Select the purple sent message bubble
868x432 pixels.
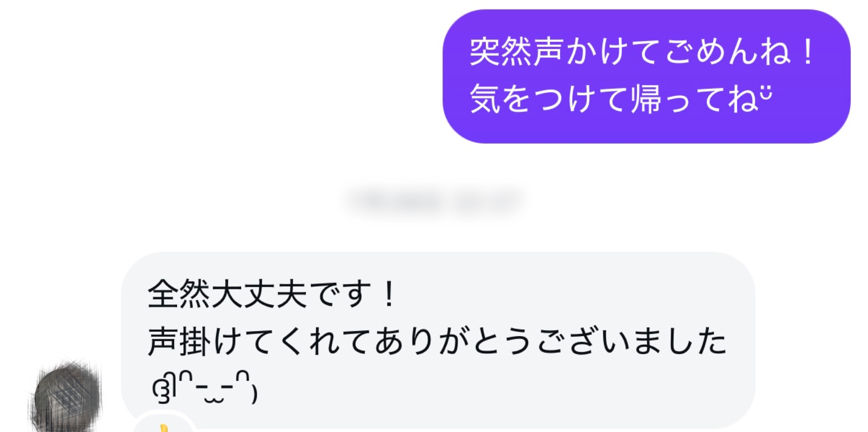(x=646, y=76)
